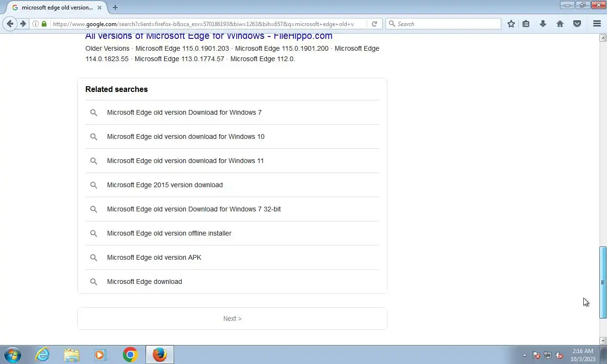Click the scrollbar up arrow
This screenshot has width=607, height=364.
tap(603, 37)
